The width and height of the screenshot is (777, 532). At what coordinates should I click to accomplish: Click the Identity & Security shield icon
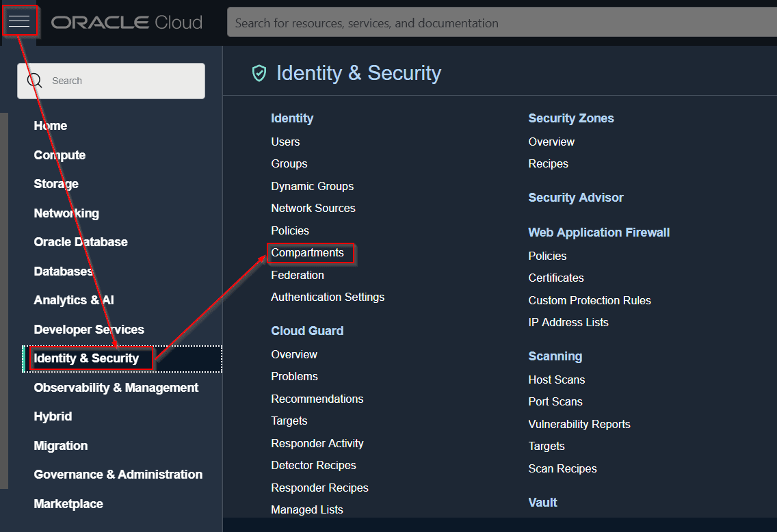click(259, 73)
